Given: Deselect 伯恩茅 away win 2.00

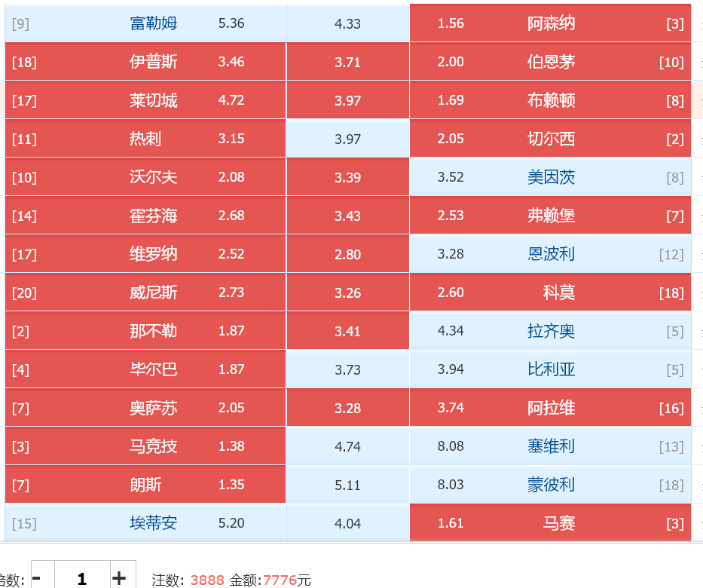Looking at the screenshot, I should (x=550, y=62).
